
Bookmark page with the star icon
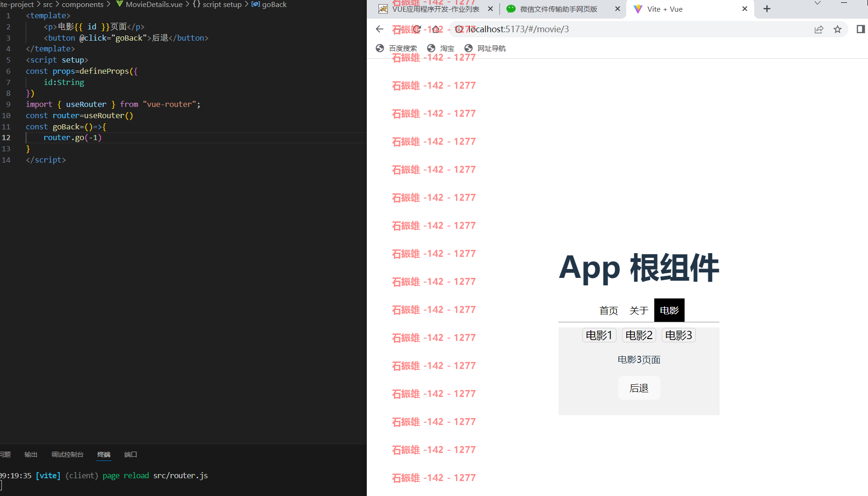838,29
